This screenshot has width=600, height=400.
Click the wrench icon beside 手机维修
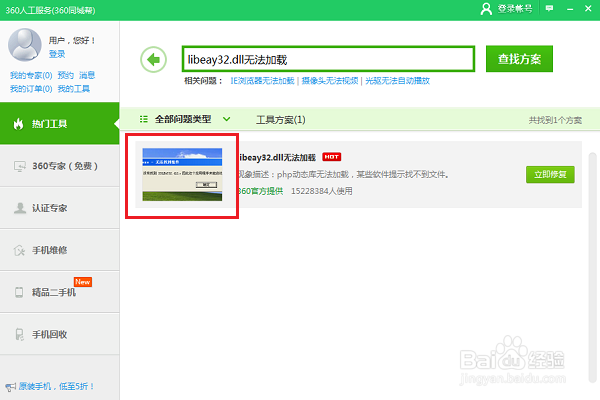(19, 250)
